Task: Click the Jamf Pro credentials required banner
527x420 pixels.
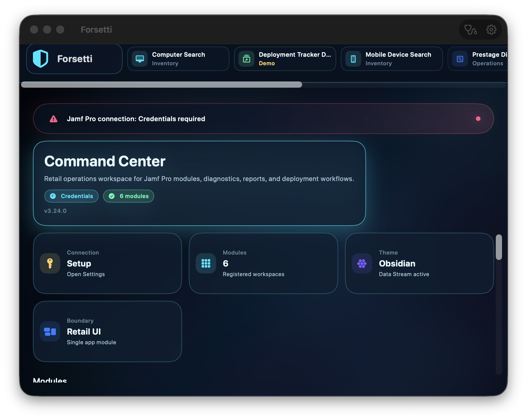Action: click(x=263, y=119)
